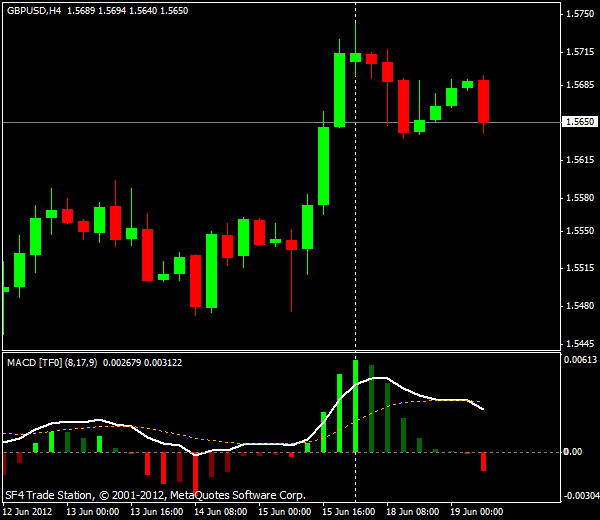Click the 1.5515 price axis label
The image size is (600, 520).
580,268
